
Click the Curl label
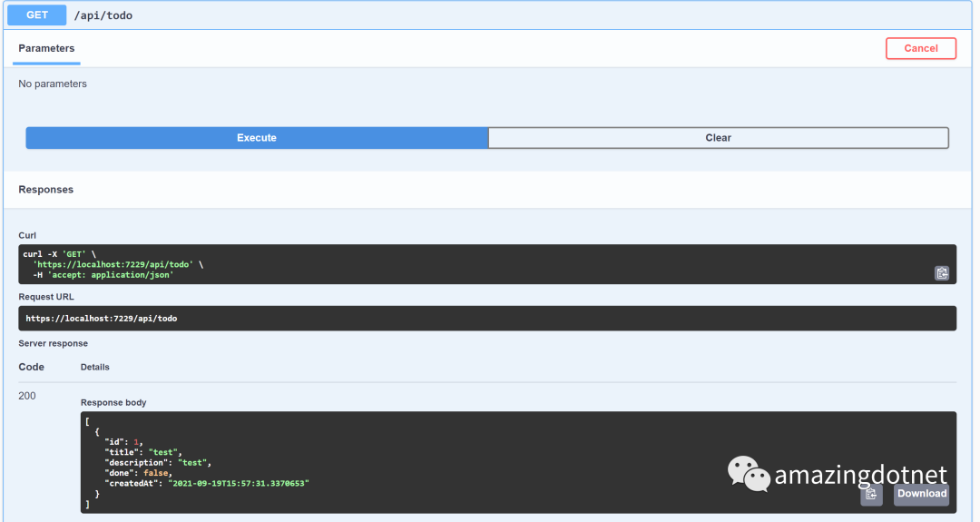[x=27, y=235]
